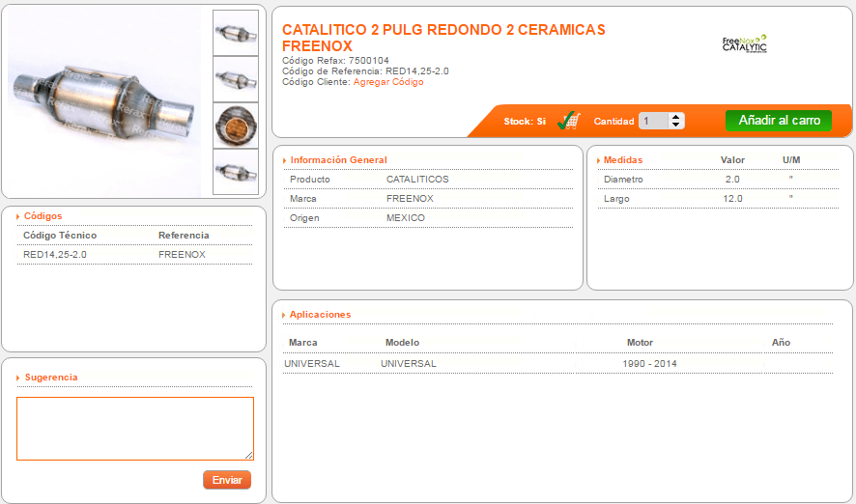The image size is (856, 504).
Task: Click the 12.0 length value
Action: pos(732,199)
